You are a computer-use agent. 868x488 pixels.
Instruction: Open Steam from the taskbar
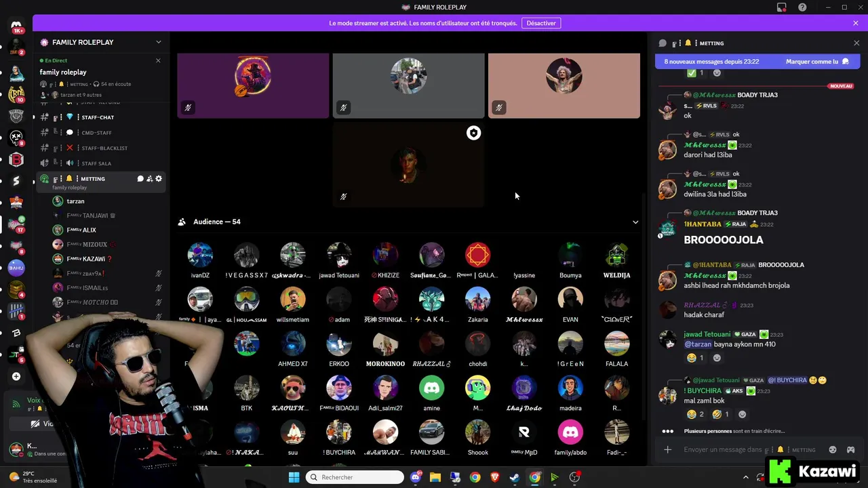[x=515, y=477]
